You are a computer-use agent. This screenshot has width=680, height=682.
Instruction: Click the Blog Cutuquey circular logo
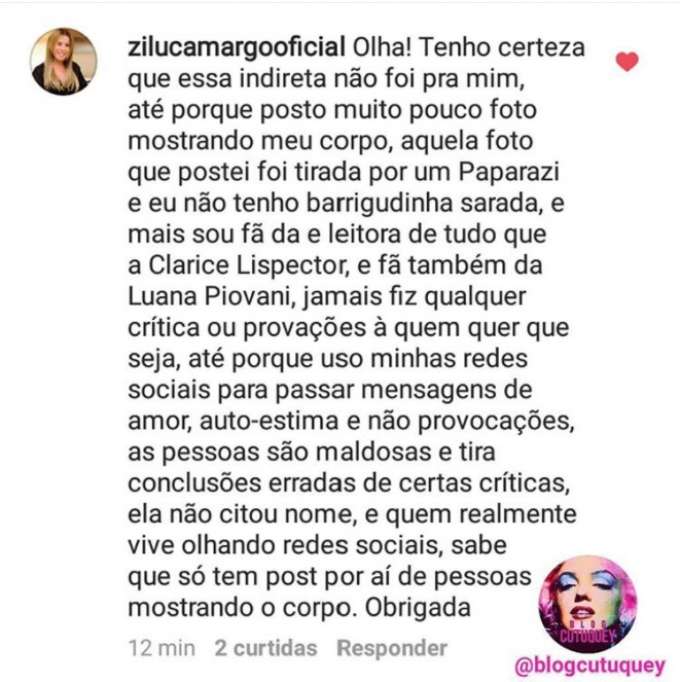pos(588,605)
